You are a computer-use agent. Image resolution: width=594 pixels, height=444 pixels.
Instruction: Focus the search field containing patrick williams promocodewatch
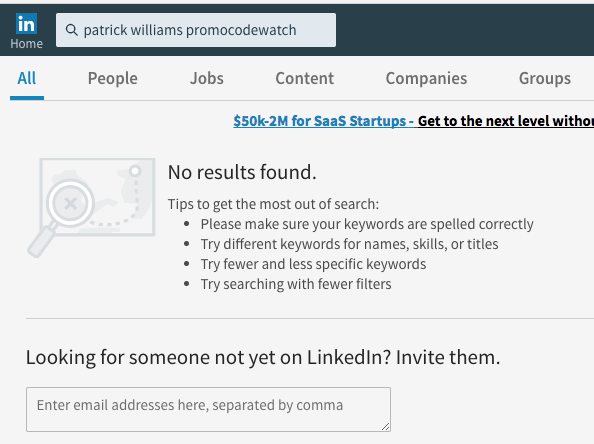[196, 30]
